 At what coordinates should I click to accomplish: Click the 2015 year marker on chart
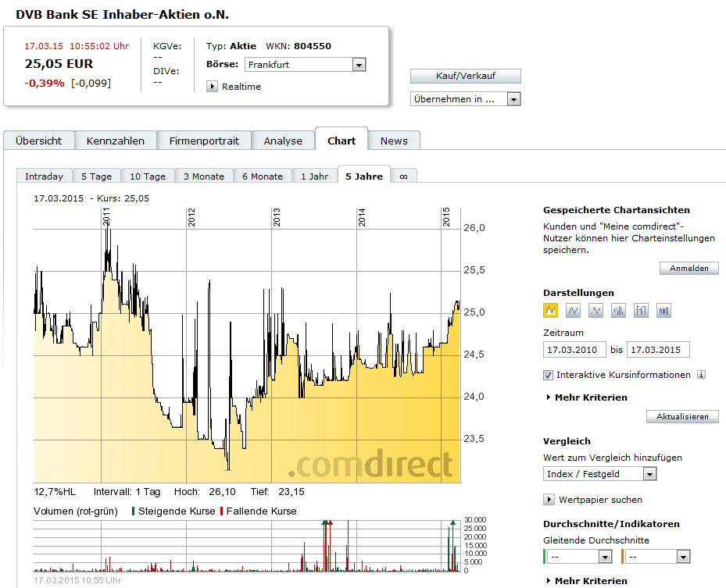(446, 216)
